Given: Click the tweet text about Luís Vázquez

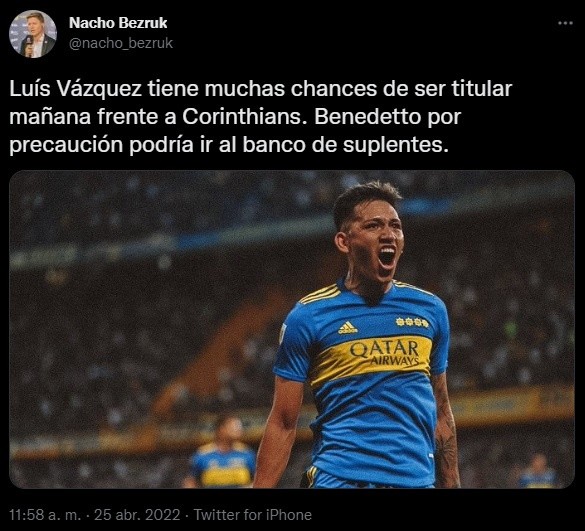Looking at the screenshot, I should (x=260, y=117).
